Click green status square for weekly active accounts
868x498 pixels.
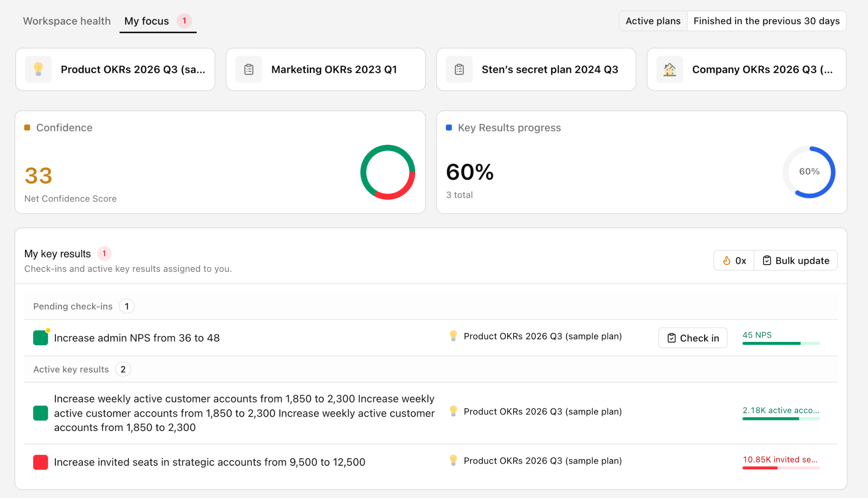(x=41, y=413)
